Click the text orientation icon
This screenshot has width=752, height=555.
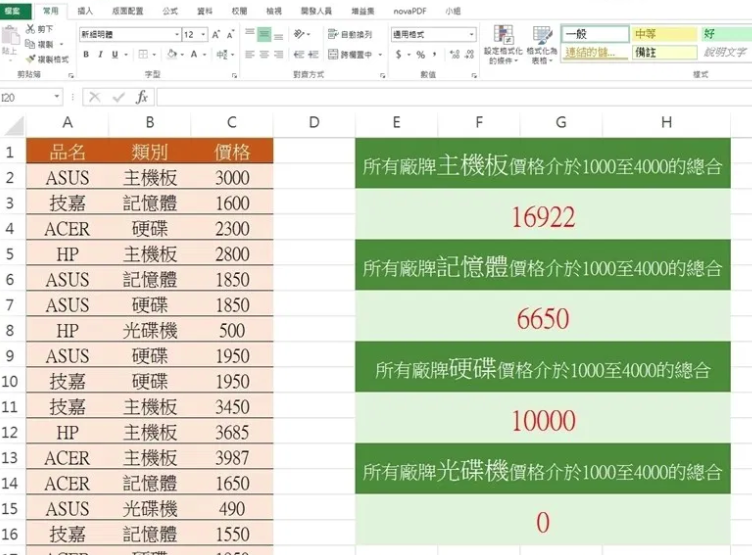point(299,34)
